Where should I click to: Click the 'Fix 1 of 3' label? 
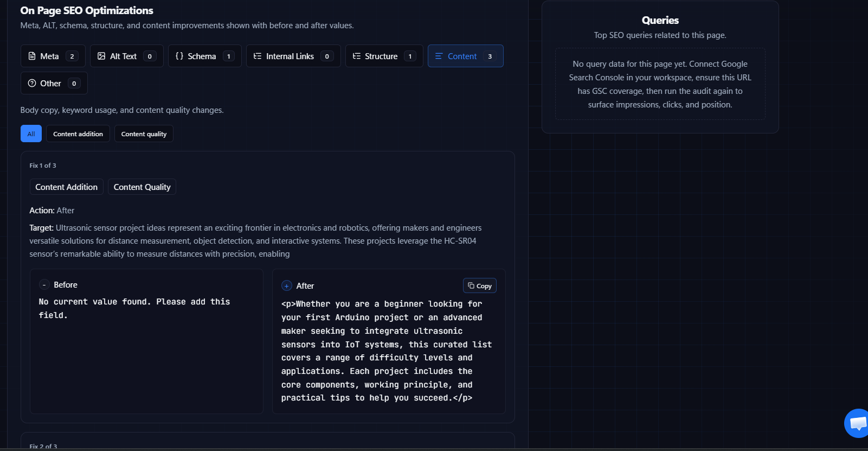click(43, 166)
